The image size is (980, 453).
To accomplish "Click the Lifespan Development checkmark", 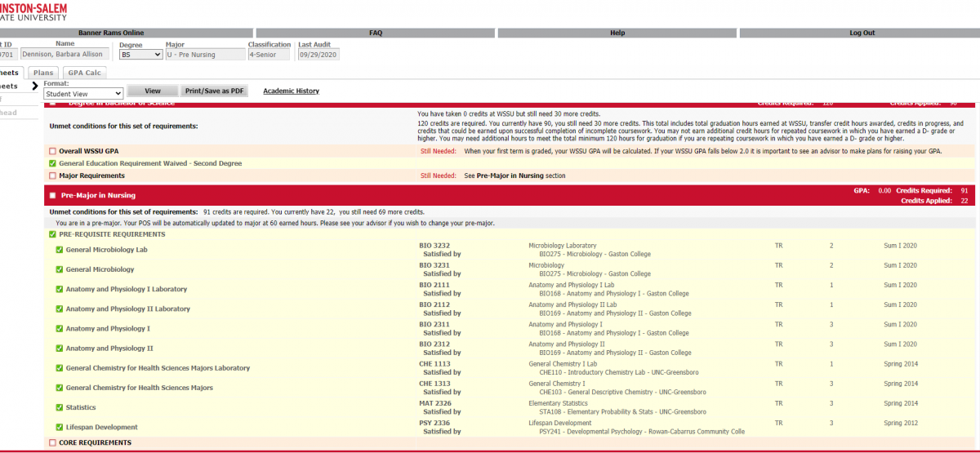I will tap(60, 427).
